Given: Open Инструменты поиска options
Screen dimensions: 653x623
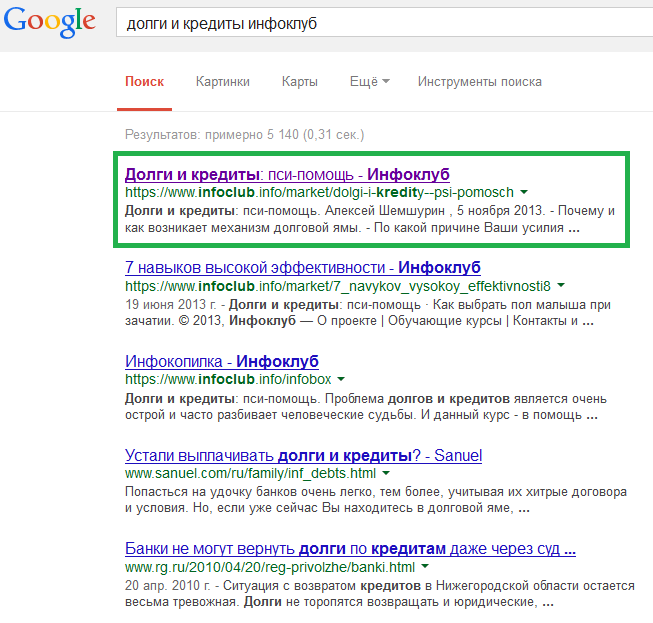Looking at the screenshot, I should click(x=480, y=82).
